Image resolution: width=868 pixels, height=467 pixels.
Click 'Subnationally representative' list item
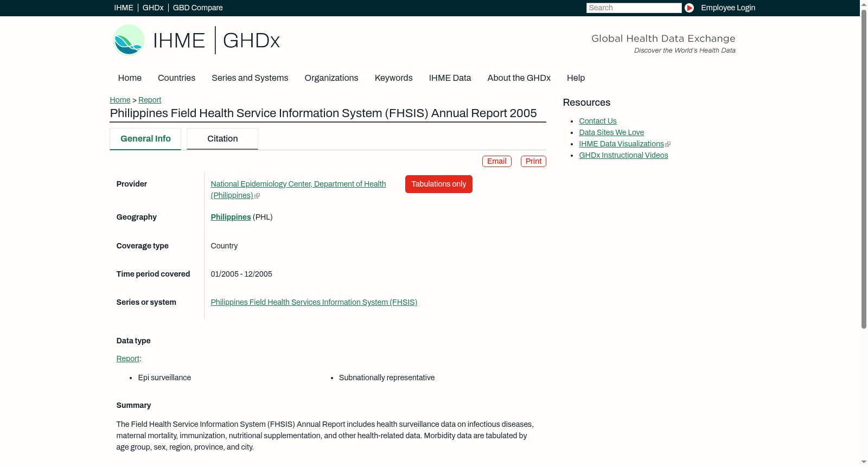tap(387, 378)
